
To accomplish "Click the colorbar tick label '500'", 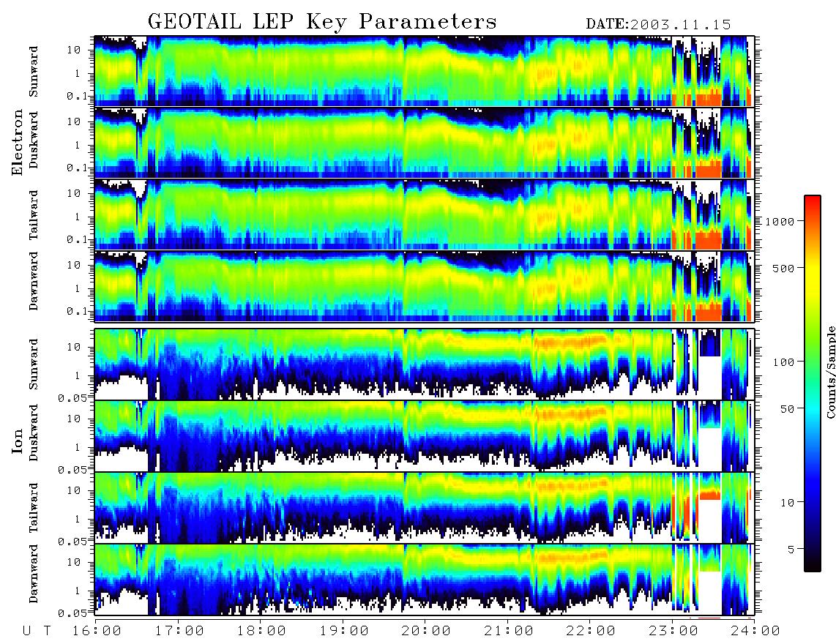I will pos(783,268).
